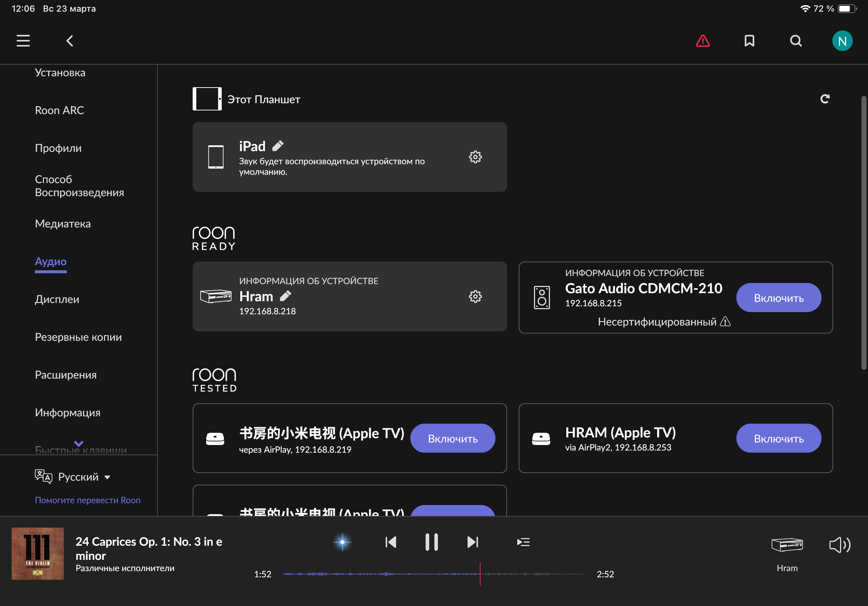Image resolution: width=868 pixels, height=606 pixels.
Task: Open Установка settings section
Action: (x=60, y=73)
